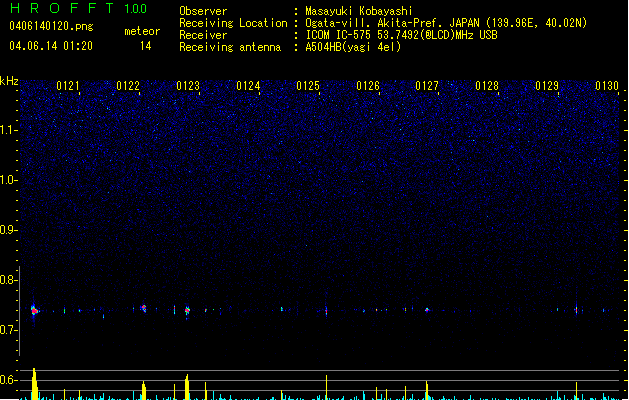The image size is (629, 400).
Task: Click the 0126 time marker
Action: point(368,86)
